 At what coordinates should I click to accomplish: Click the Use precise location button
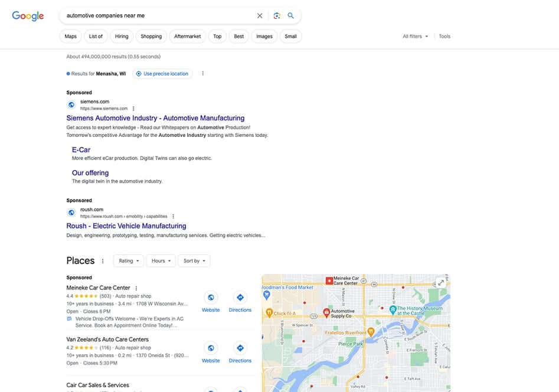point(162,74)
